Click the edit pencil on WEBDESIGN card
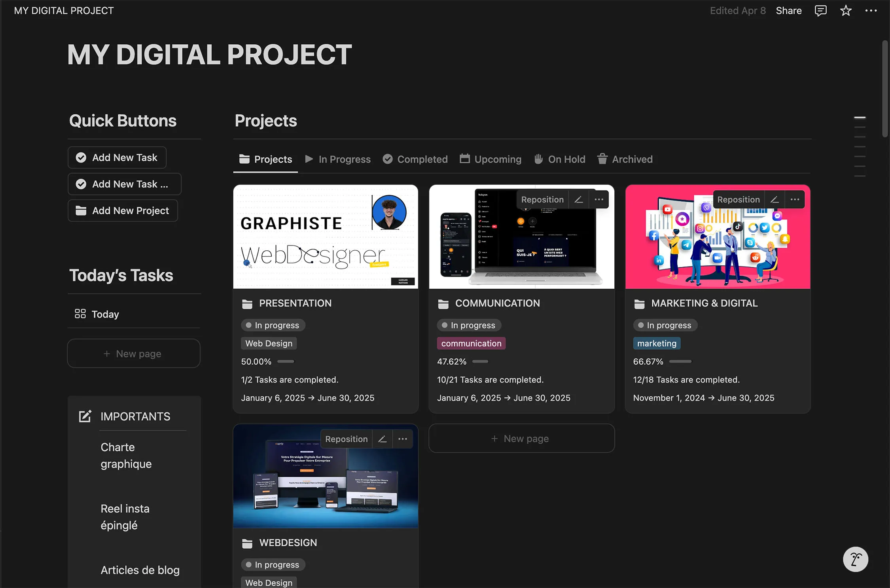This screenshot has height=588, width=890. (x=383, y=439)
